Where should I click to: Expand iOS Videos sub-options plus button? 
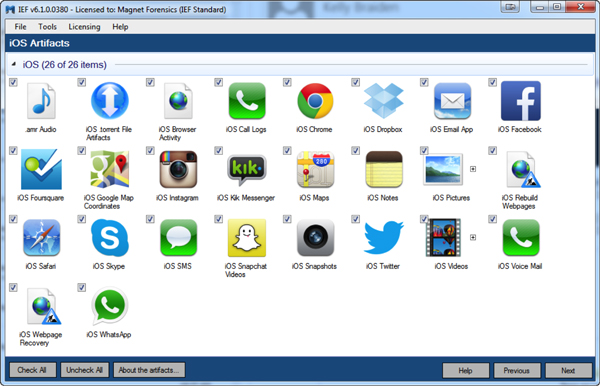pyautogui.click(x=473, y=237)
